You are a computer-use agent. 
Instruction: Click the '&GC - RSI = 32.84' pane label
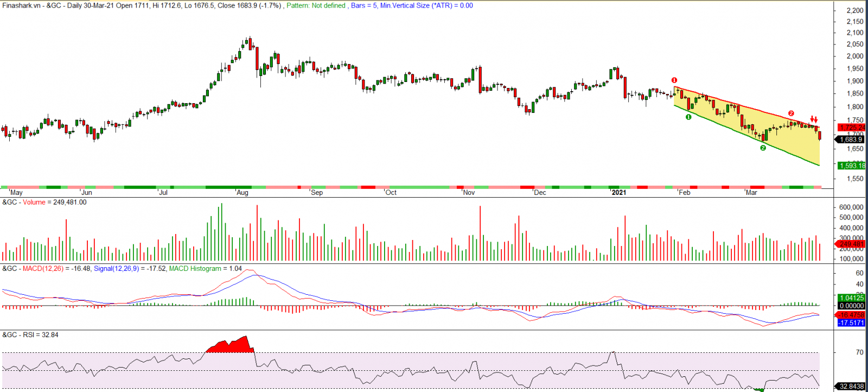coord(30,334)
